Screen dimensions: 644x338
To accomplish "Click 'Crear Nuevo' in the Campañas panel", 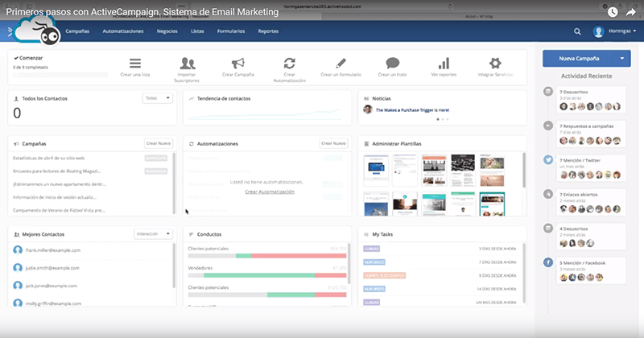I will coord(159,143).
